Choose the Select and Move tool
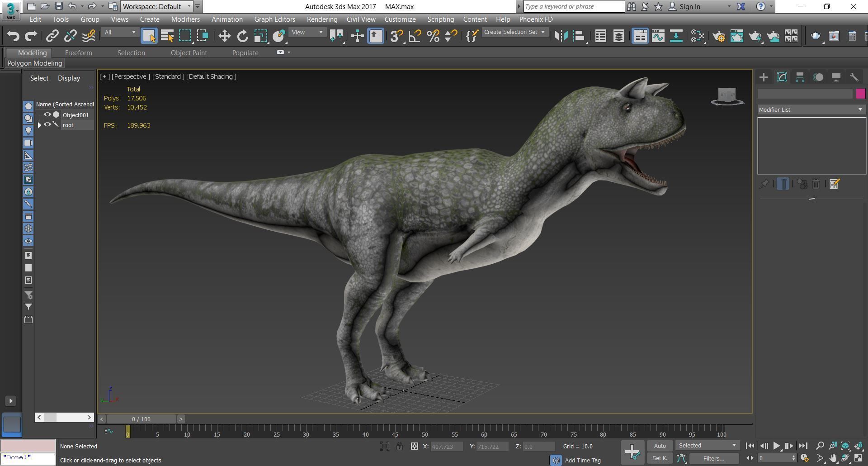The image size is (868, 466). point(224,36)
